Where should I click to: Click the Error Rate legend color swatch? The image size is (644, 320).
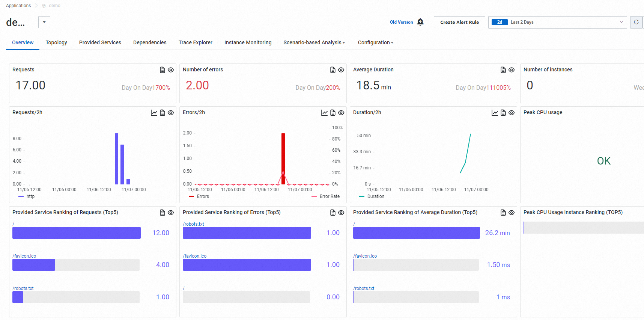[x=314, y=196]
